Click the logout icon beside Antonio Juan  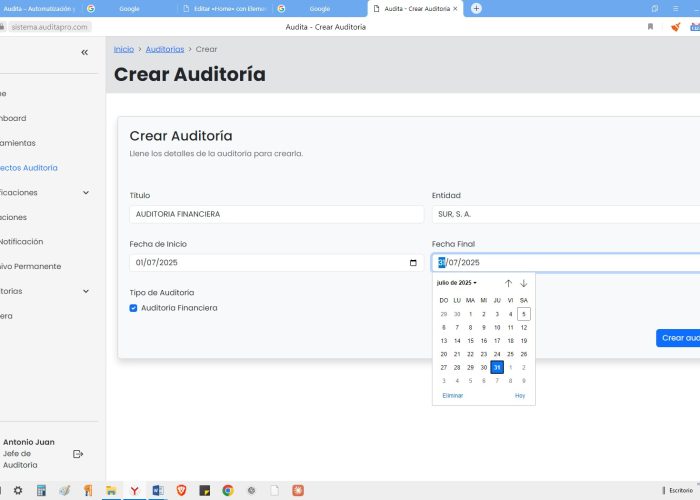click(78, 454)
